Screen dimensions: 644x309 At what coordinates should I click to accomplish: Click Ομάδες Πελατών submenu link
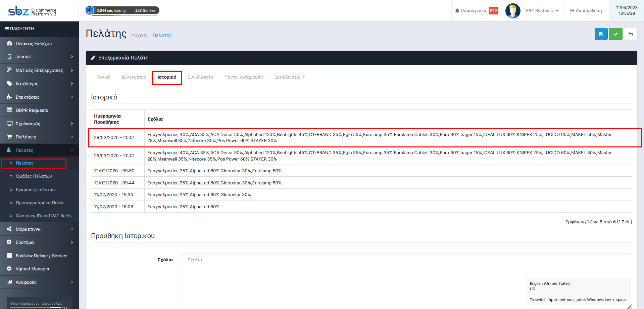[x=34, y=176]
